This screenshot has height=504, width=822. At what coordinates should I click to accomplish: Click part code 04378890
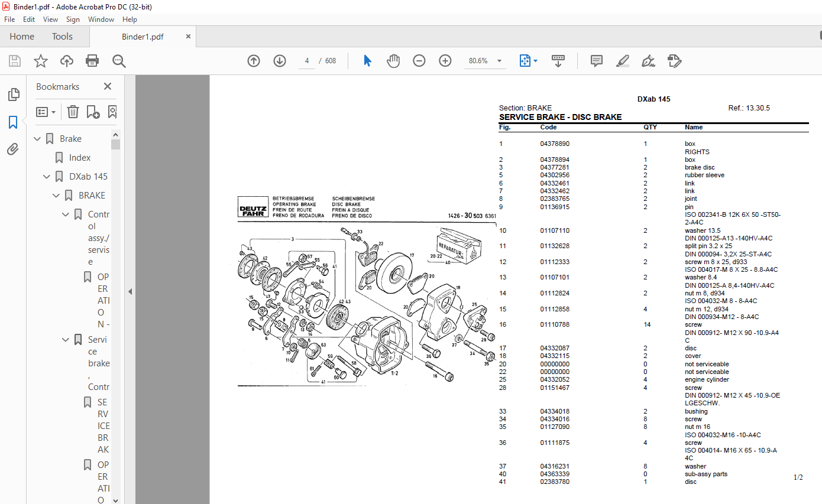(555, 144)
